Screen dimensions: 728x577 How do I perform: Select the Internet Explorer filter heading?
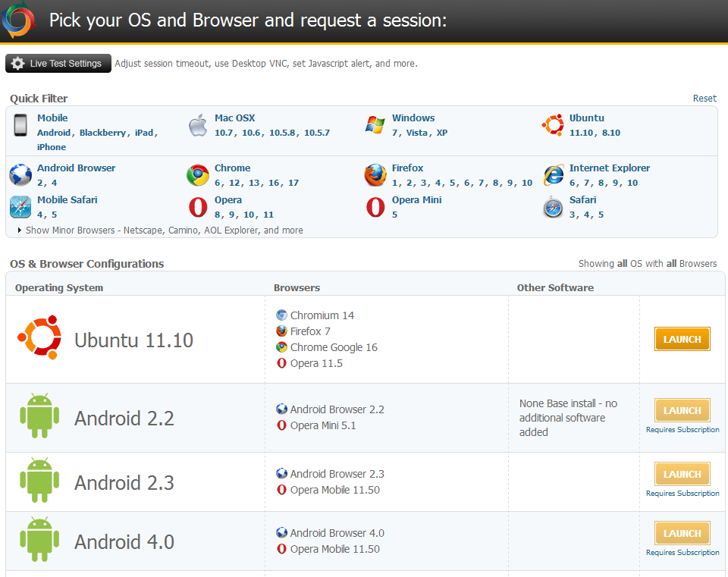pos(610,168)
